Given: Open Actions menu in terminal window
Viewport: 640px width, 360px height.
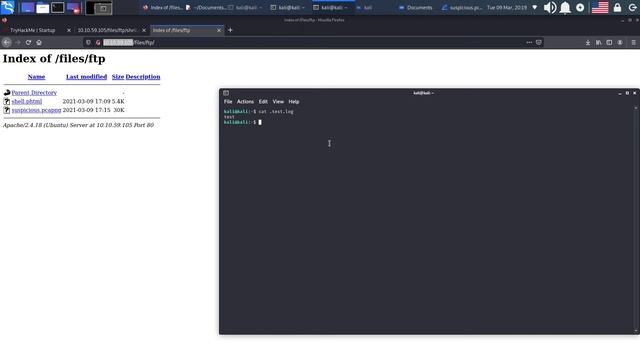Looking at the screenshot, I should coord(245,102).
